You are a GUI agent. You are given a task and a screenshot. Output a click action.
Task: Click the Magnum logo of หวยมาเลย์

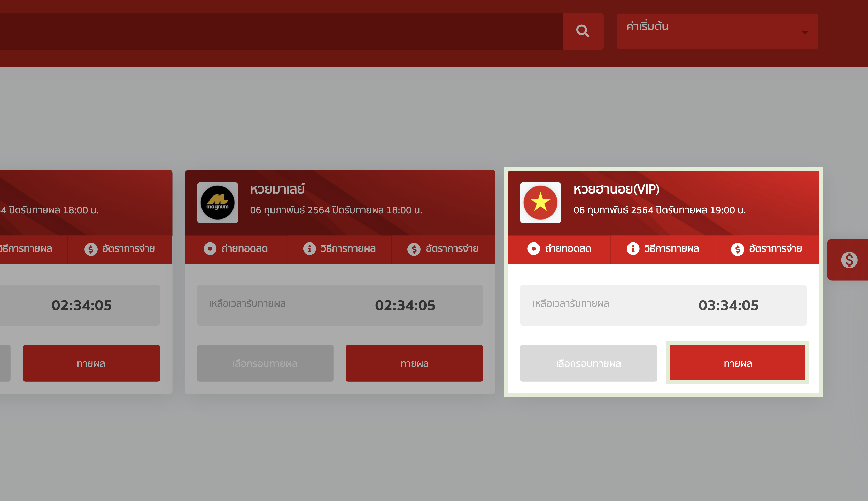click(x=217, y=202)
